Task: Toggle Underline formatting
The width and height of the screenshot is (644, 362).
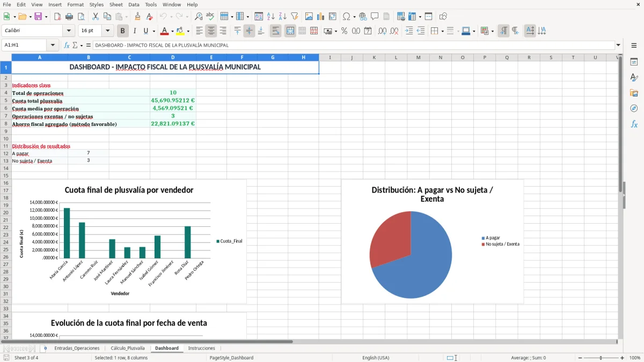Action: pyautogui.click(x=146, y=31)
